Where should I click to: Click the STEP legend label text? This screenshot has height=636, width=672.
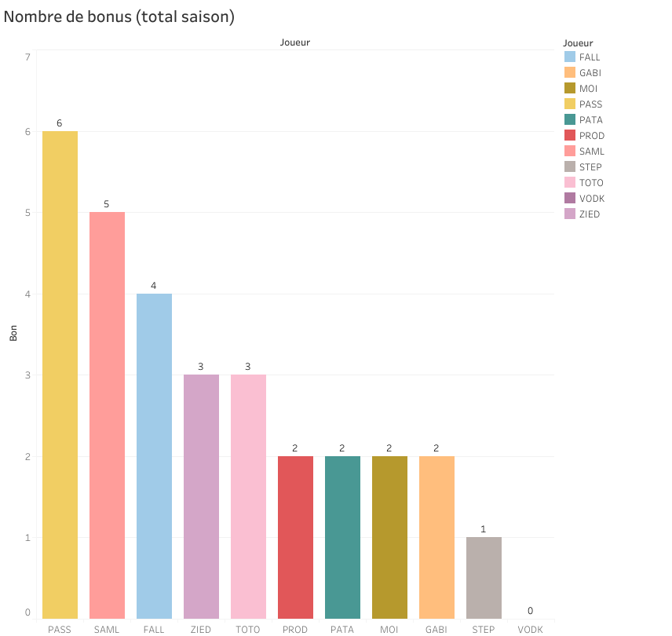click(590, 167)
